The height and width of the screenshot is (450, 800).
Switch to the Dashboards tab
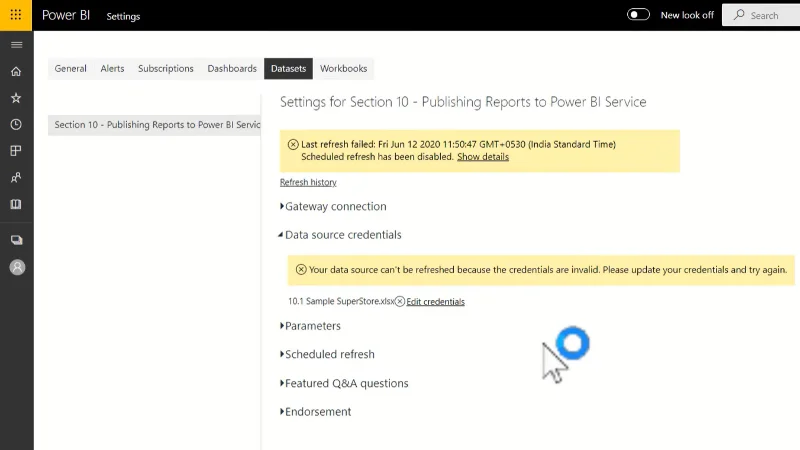pyautogui.click(x=232, y=68)
